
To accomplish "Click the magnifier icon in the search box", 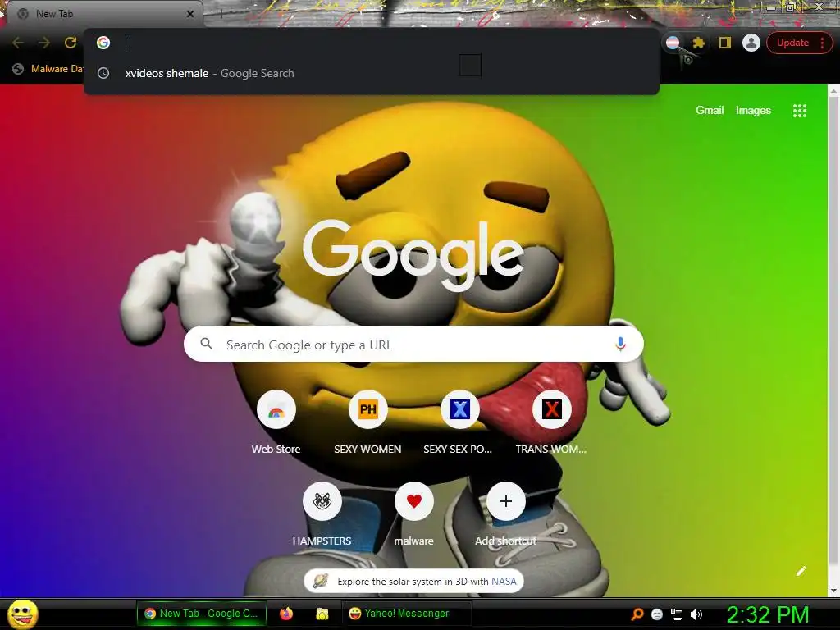I will point(207,344).
